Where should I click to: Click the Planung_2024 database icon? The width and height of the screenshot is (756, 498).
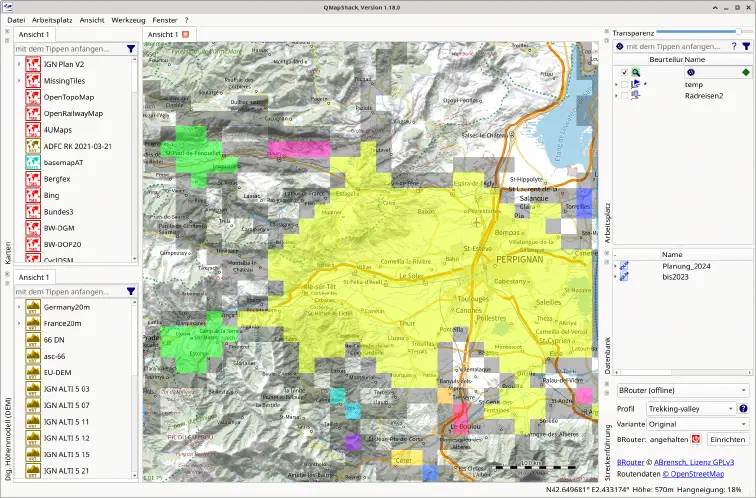point(624,266)
